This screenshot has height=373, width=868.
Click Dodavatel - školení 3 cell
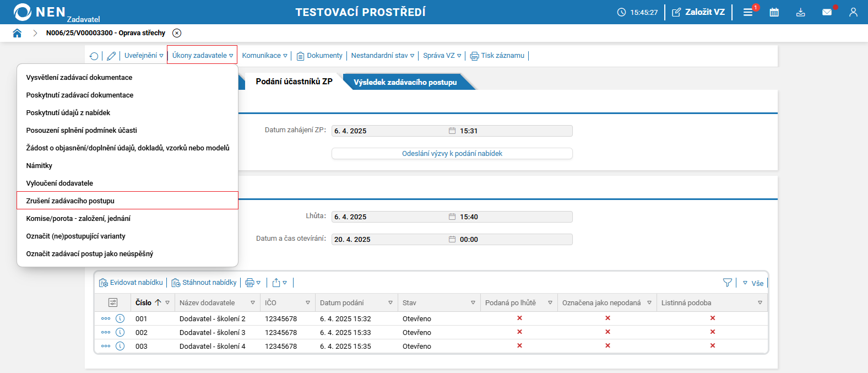coord(213,333)
